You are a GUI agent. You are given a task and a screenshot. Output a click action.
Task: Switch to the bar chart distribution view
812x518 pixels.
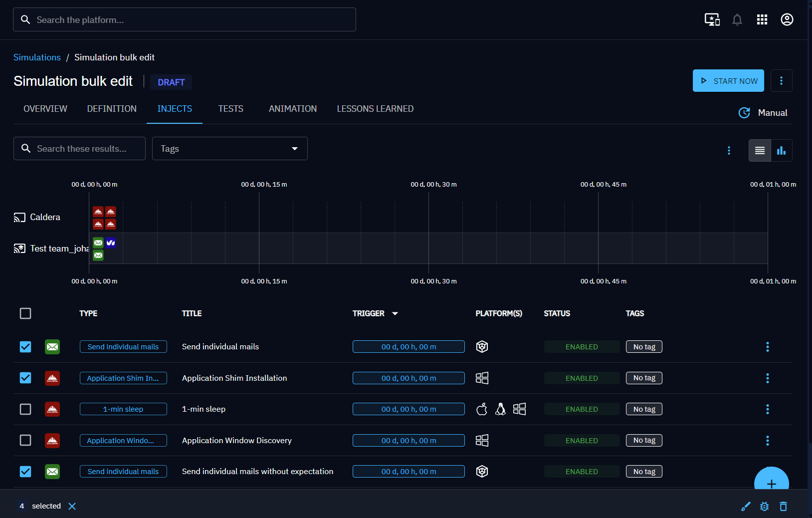click(781, 151)
